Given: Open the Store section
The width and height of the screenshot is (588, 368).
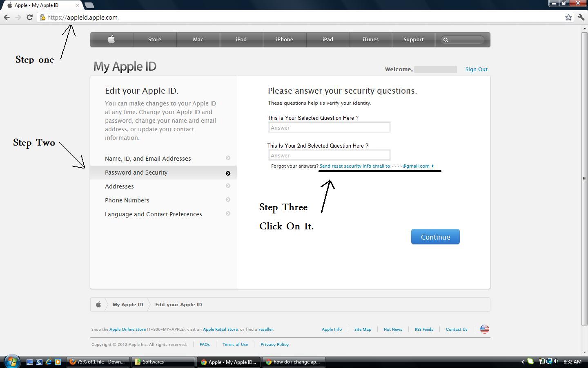Looking at the screenshot, I should [x=155, y=40].
